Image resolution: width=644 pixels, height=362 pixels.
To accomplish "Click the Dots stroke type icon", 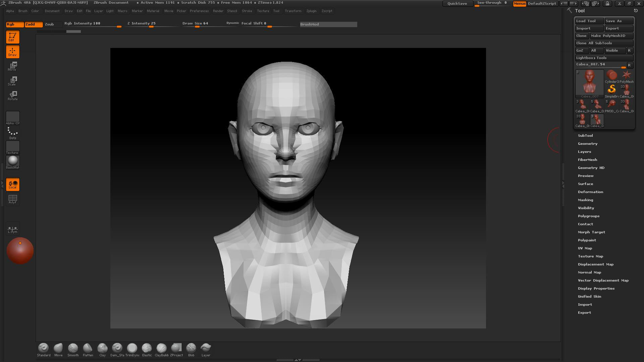I will pos(13,133).
